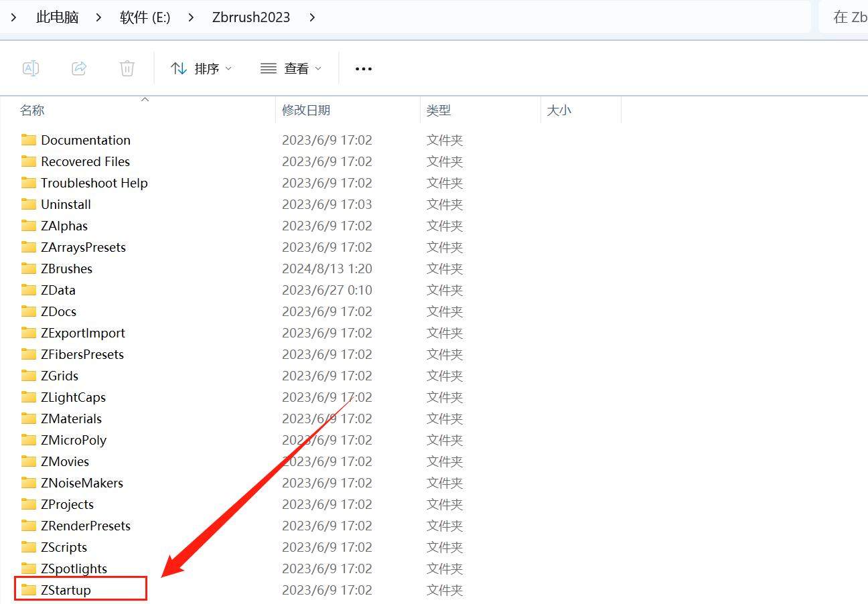This screenshot has height=604, width=868.
Task: Click the Rename toolbar icon
Action: click(x=31, y=68)
